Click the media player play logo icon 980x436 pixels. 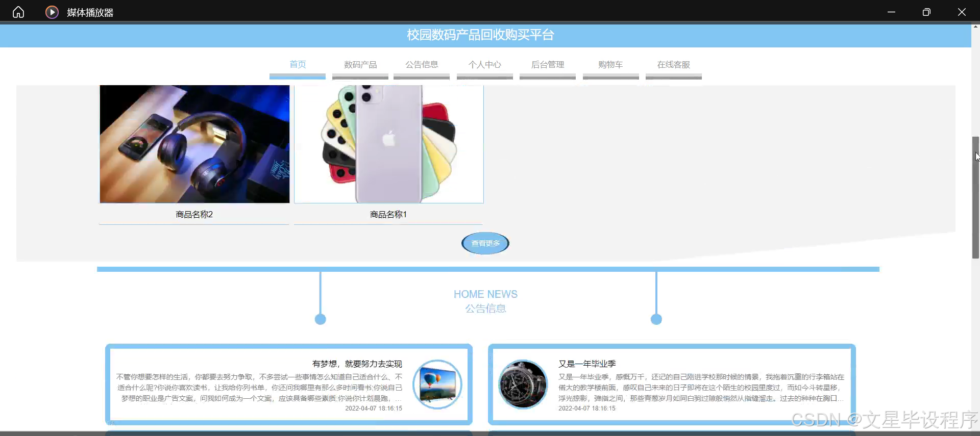point(52,12)
